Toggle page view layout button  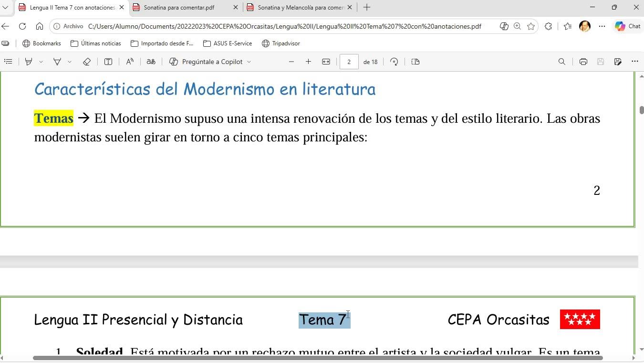pyautogui.click(x=415, y=62)
